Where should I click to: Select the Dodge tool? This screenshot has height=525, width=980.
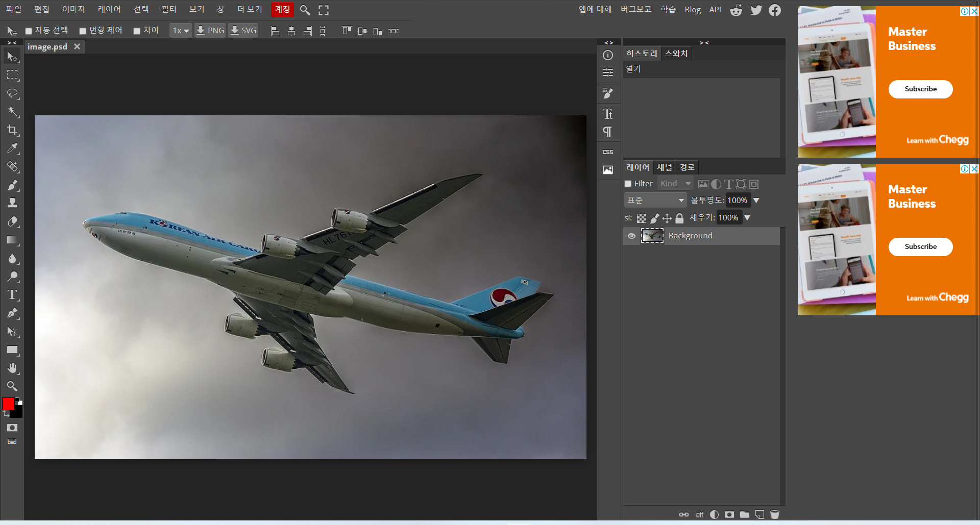click(x=12, y=277)
